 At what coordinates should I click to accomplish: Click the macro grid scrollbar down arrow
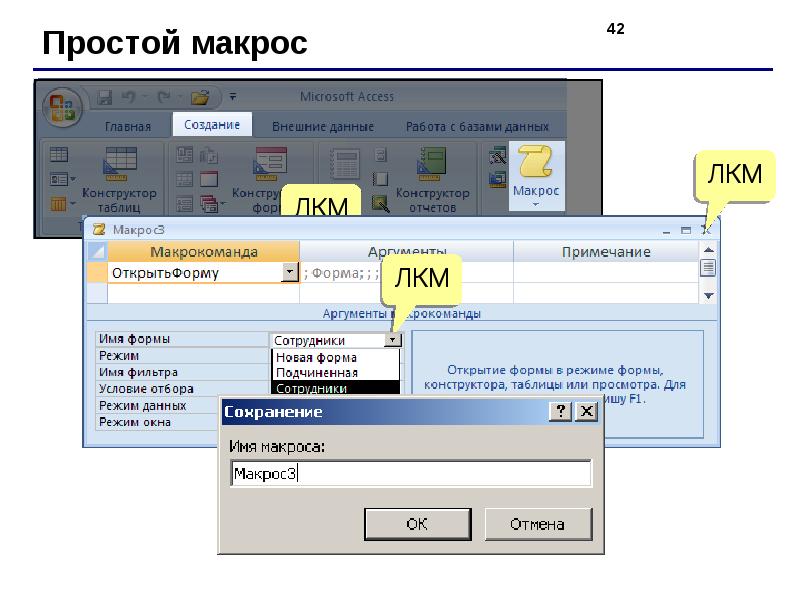pos(708,295)
